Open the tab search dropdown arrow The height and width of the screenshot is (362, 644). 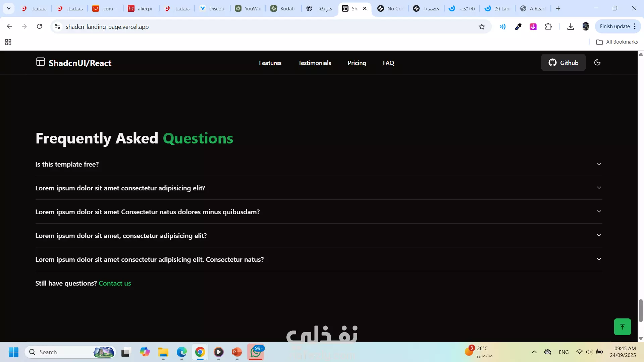pos(9,8)
